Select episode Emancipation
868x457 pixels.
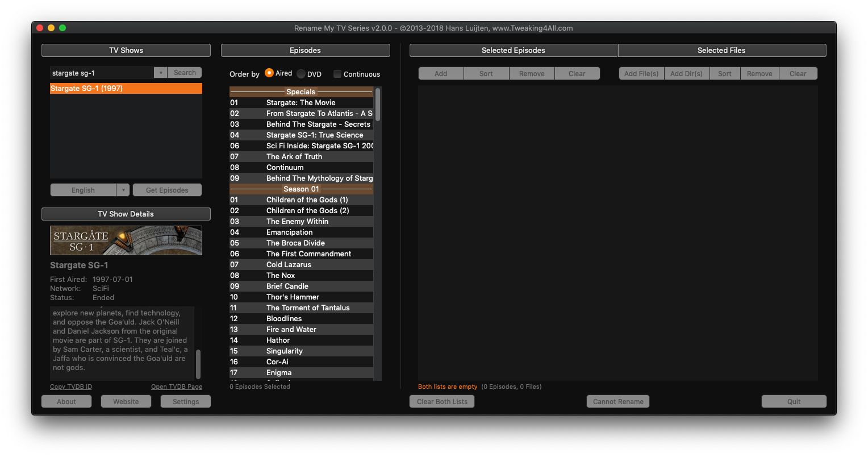click(x=301, y=232)
